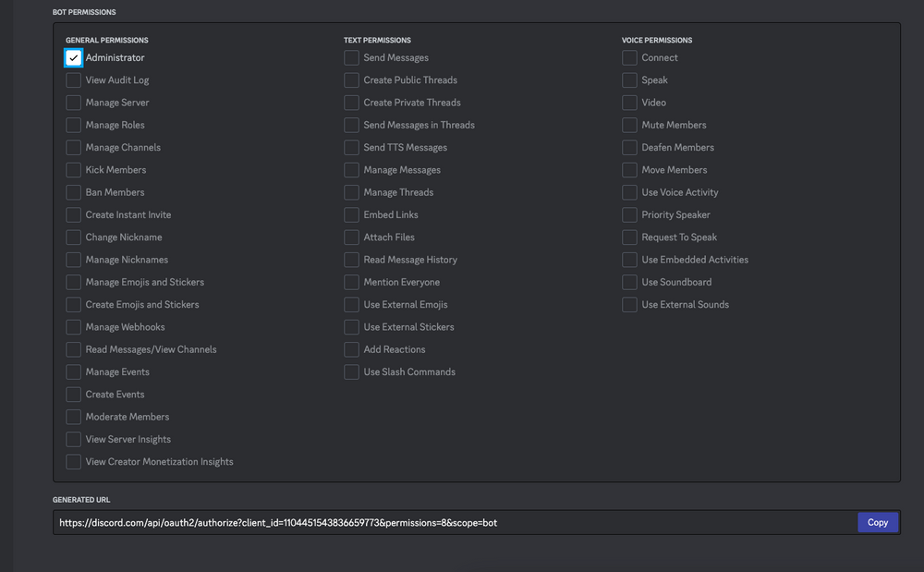Image resolution: width=924 pixels, height=572 pixels.
Task: Enable the Use Soundboard permission
Action: 629,282
